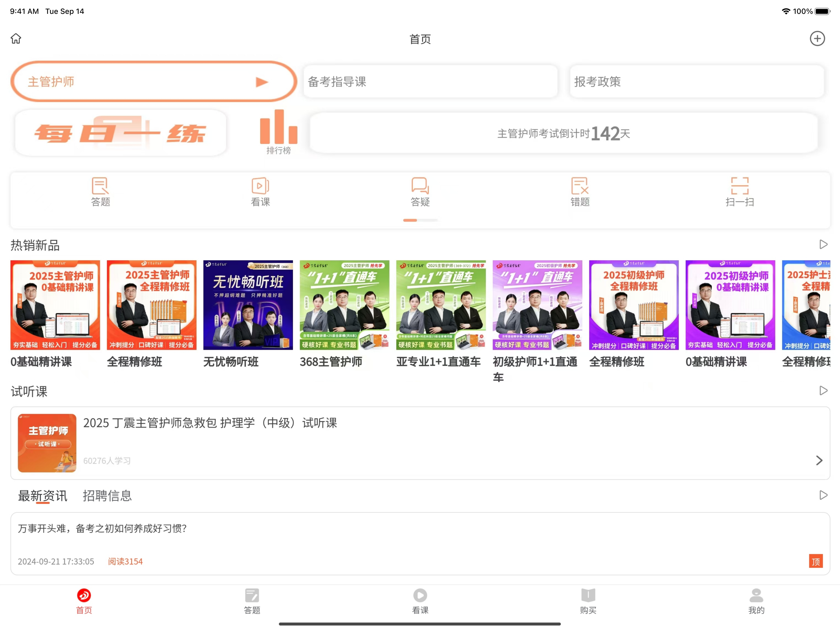Go to 首页 bottom tab
This screenshot has width=840, height=630.
tap(84, 601)
